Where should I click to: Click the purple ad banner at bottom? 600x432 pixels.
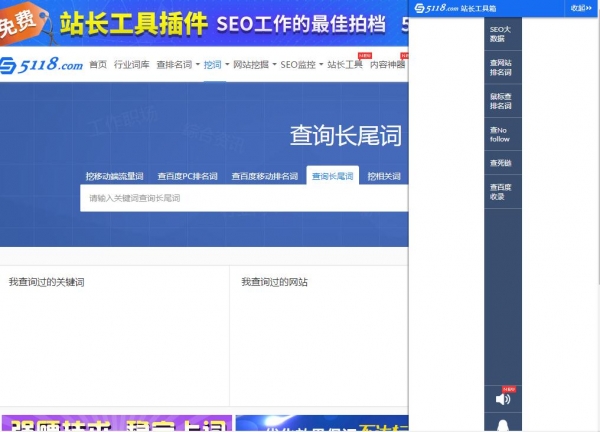pyautogui.click(x=117, y=423)
